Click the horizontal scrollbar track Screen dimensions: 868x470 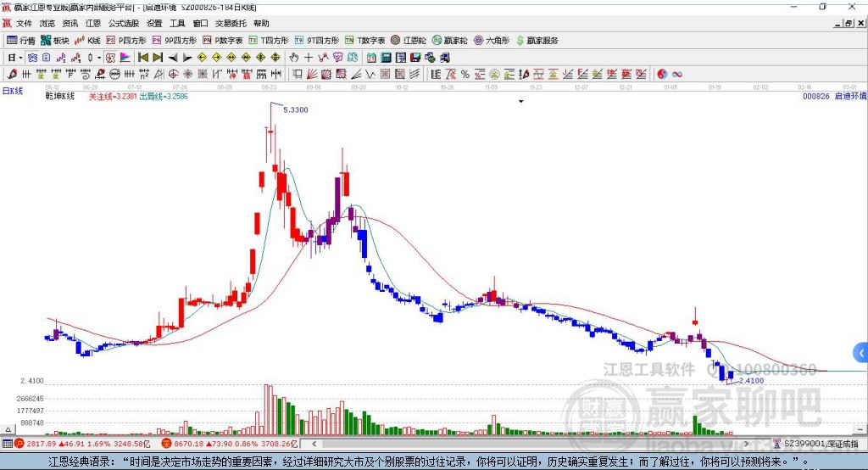pyautogui.click(x=531, y=444)
